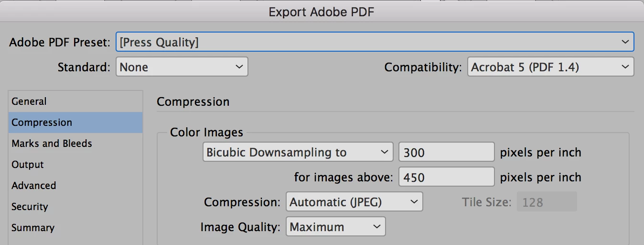Select the Marks and Bleeds category
This screenshot has height=245, width=644.
pos(75,144)
